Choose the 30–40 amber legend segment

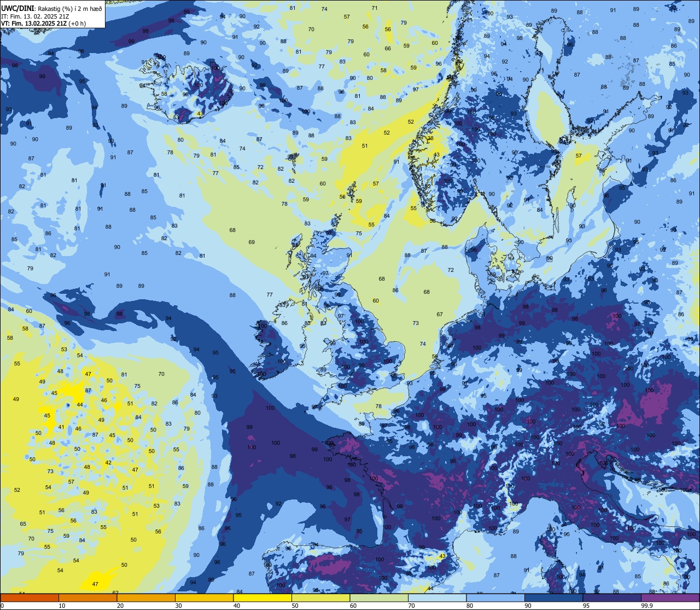pyautogui.click(x=204, y=597)
